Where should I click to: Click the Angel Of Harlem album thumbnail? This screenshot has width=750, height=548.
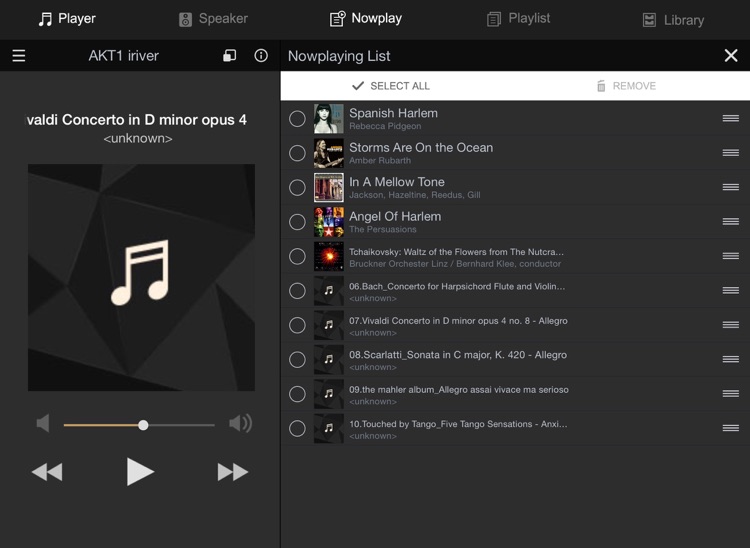329,222
